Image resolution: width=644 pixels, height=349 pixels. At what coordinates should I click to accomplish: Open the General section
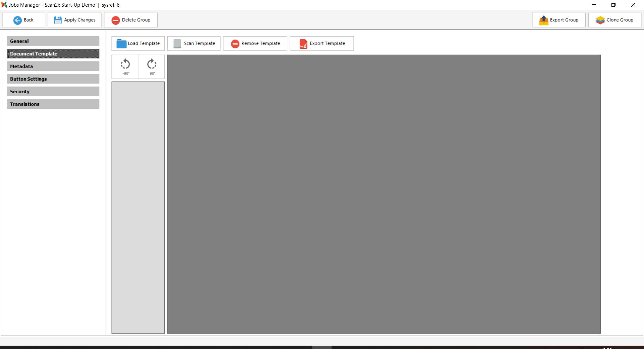point(53,41)
